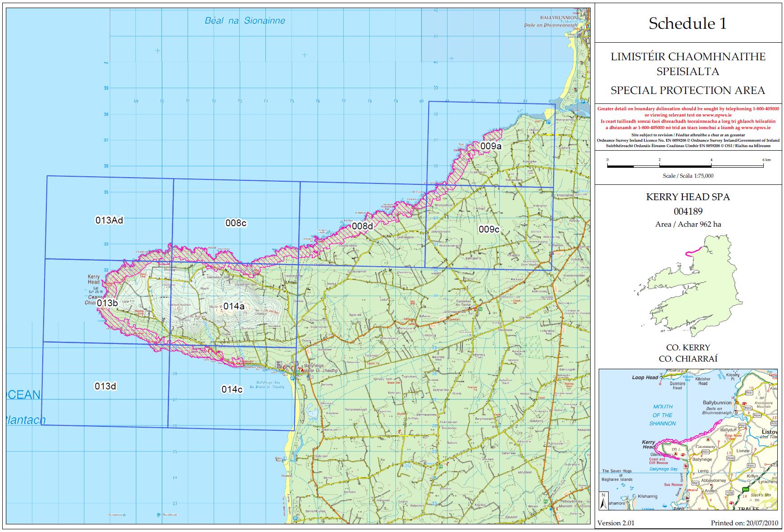Click the 'Ballyheige' town label on main map
This screenshot has height=532, width=784.
[314, 366]
